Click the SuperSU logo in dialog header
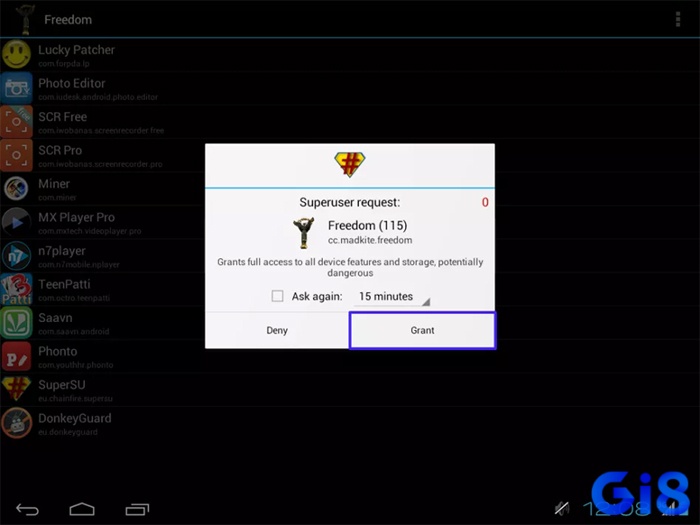The image size is (700, 525). tap(350, 164)
